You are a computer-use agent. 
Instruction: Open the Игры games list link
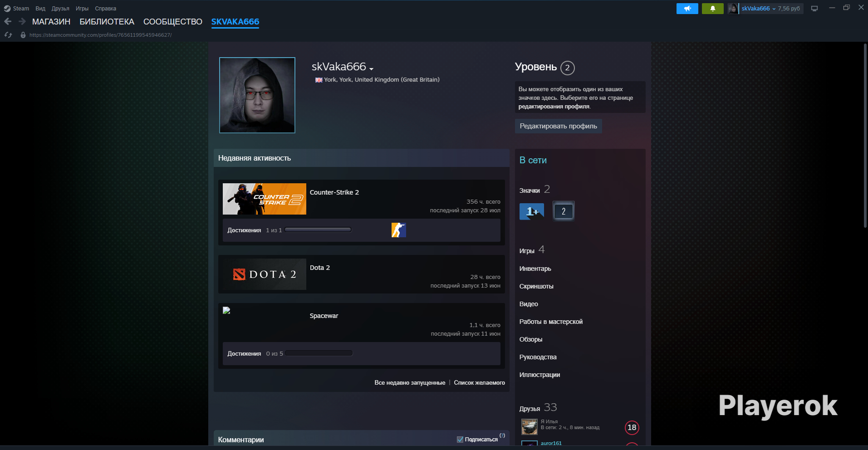[x=532, y=250]
